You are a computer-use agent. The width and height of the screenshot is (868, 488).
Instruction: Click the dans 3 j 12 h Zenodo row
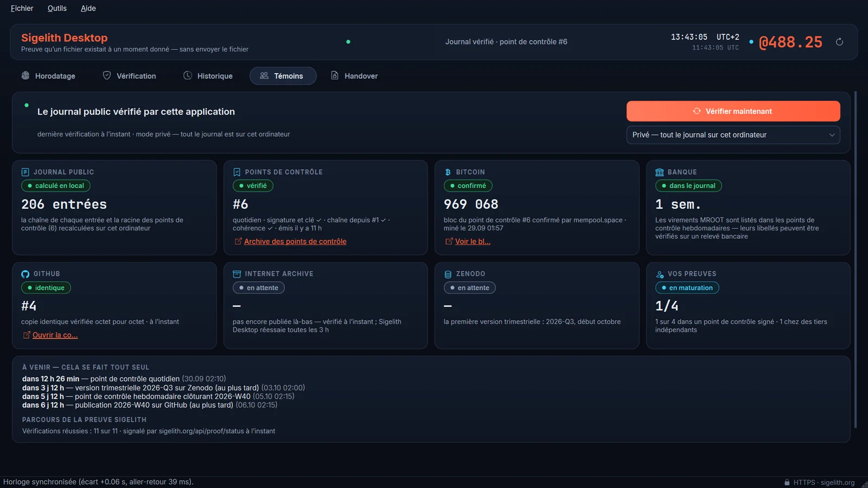coord(163,388)
